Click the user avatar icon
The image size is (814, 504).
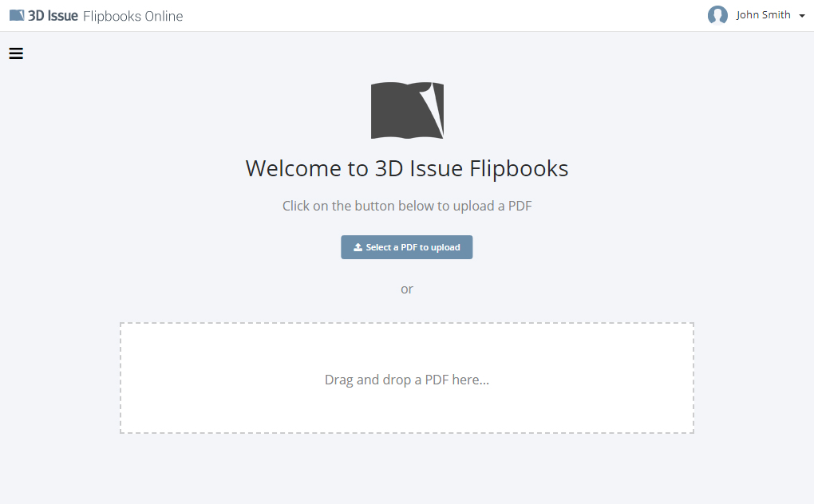[717, 15]
